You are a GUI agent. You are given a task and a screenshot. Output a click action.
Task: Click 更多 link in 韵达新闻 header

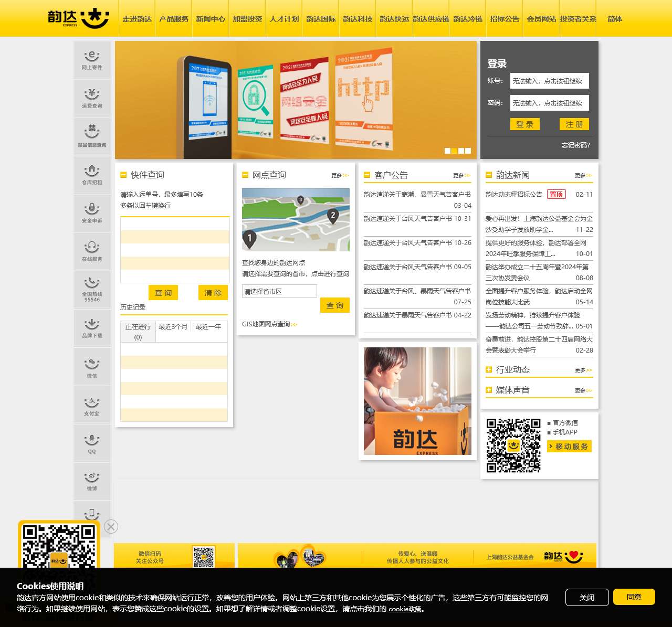[583, 175]
